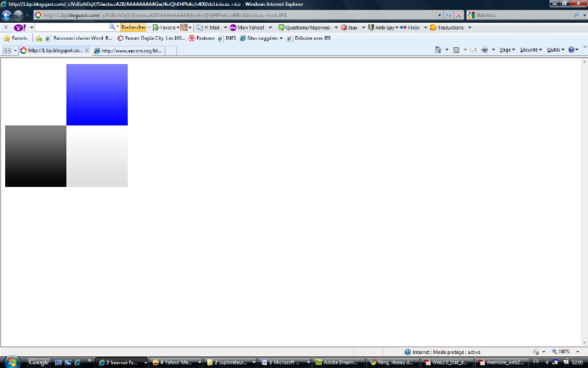Click the blank New Tab button
588x368 pixels.
click(171, 51)
